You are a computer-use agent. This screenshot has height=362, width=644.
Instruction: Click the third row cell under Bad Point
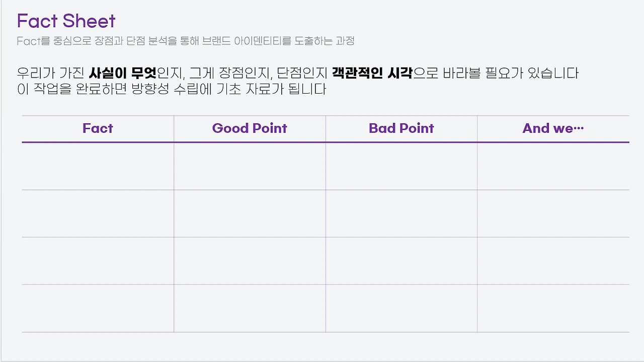401,261
